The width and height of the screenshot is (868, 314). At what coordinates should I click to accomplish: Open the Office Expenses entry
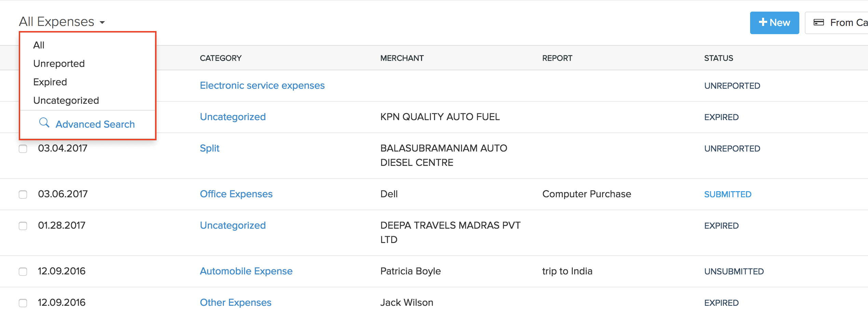pos(236,194)
